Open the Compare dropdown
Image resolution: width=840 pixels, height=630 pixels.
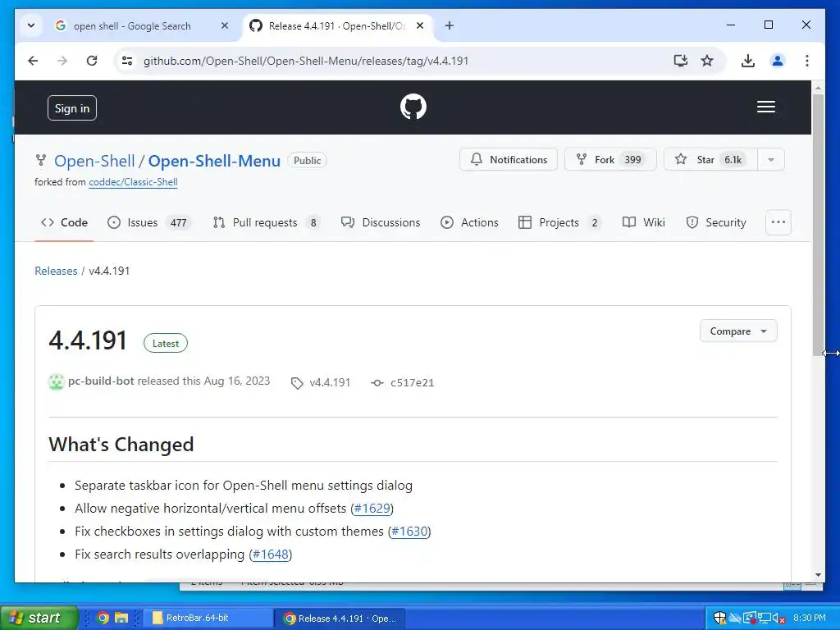(x=738, y=331)
